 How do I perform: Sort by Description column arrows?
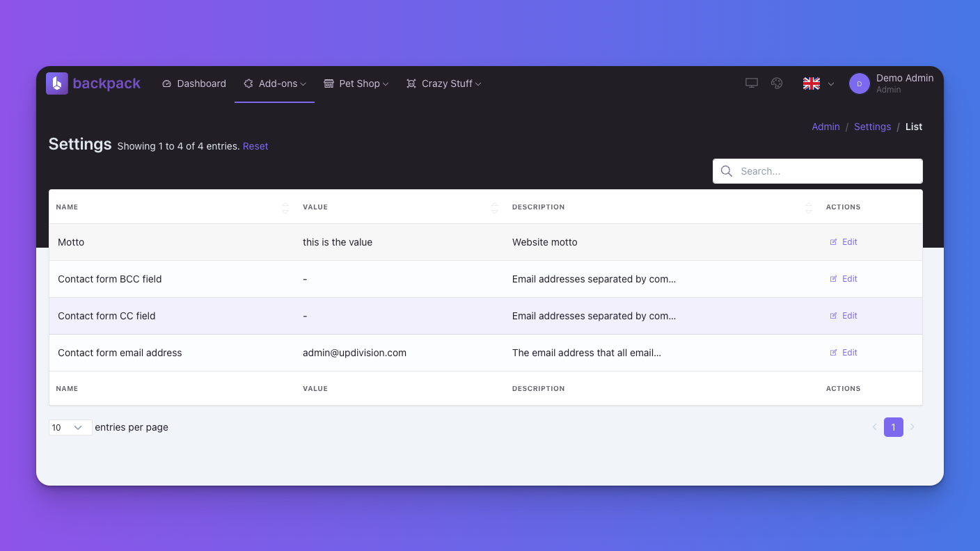808,207
